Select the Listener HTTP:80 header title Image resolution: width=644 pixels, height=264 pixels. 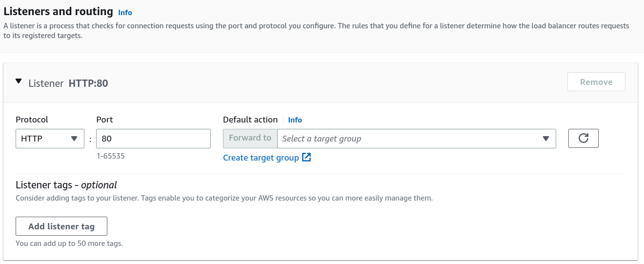(68, 83)
